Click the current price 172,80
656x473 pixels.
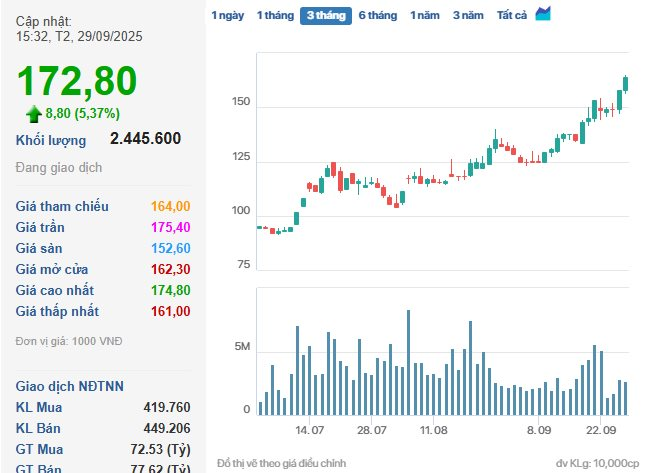coord(77,81)
